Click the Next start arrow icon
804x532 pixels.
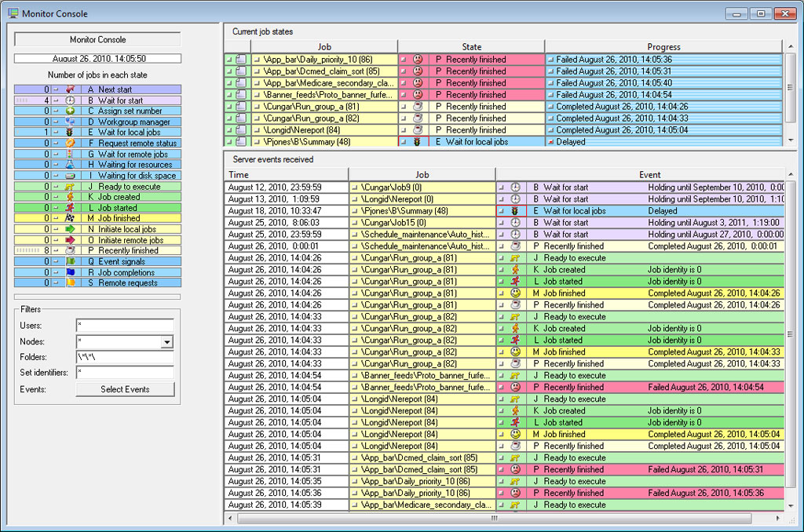(x=70, y=89)
